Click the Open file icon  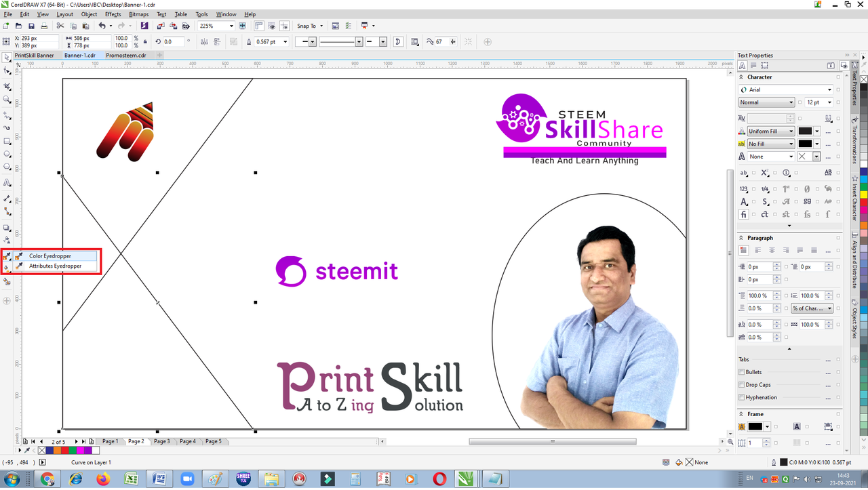(x=18, y=26)
